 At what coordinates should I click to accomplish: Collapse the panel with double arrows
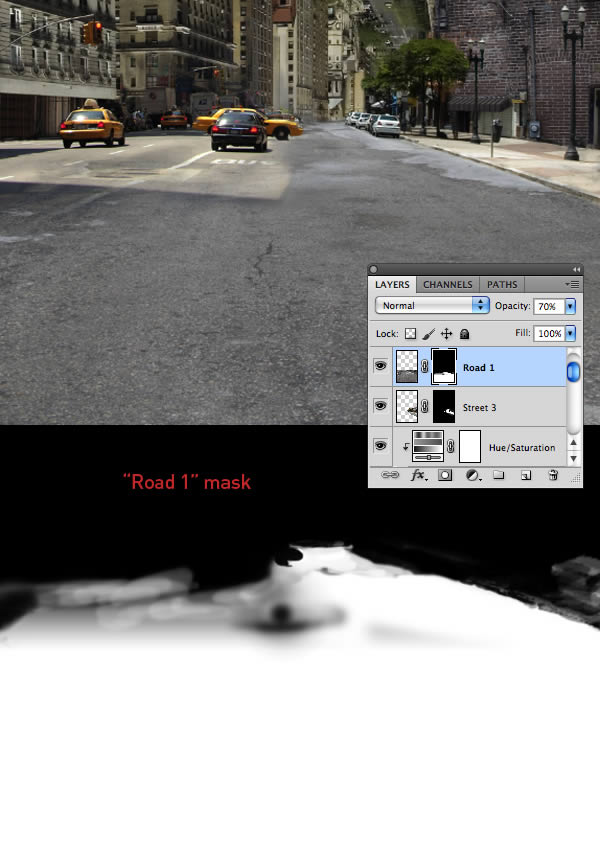pyautogui.click(x=576, y=269)
